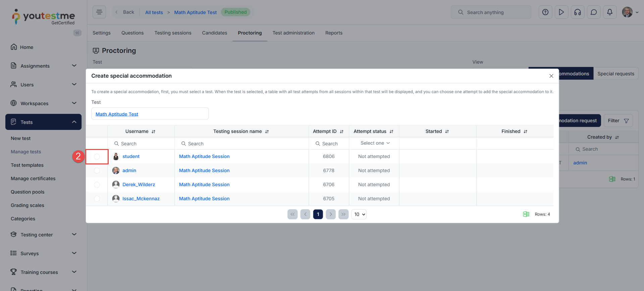644x291 pixels.
Task: Open the Reports tab
Action: [334, 33]
